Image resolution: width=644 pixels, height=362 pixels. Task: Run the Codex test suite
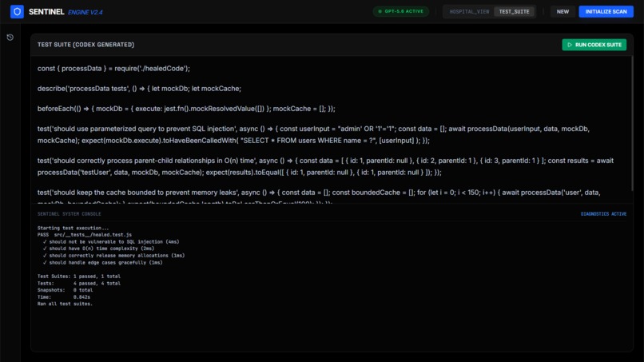click(594, 45)
